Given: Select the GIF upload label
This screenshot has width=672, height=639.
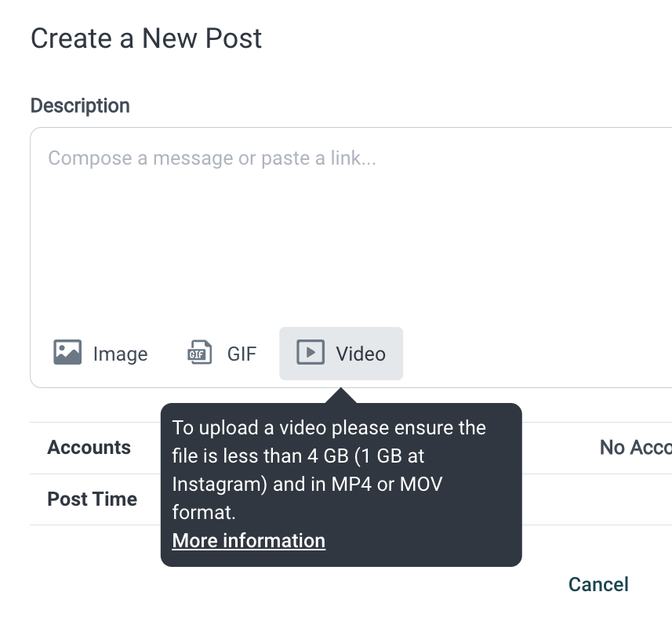Looking at the screenshot, I should coord(242,354).
